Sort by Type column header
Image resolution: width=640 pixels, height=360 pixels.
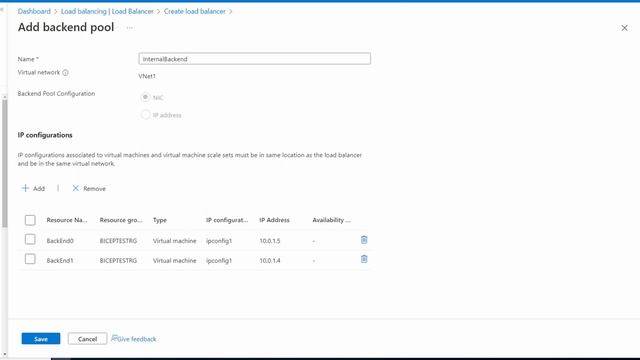coord(160,220)
